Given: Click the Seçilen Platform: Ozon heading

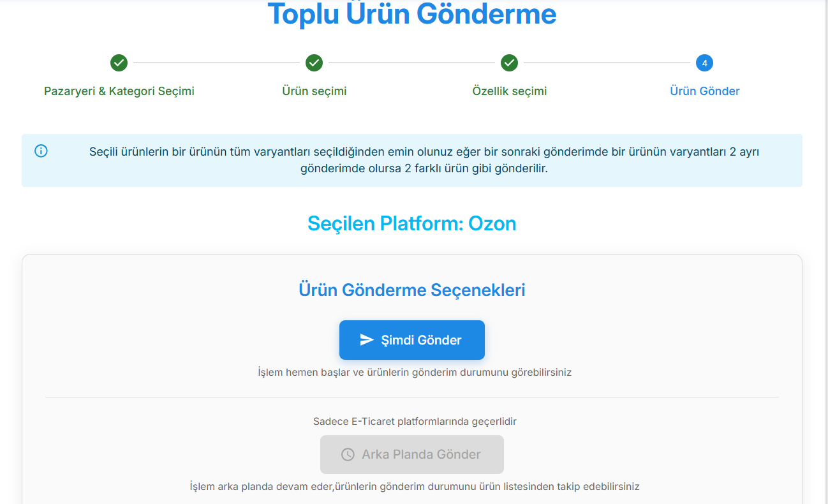Looking at the screenshot, I should pos(412,223).
